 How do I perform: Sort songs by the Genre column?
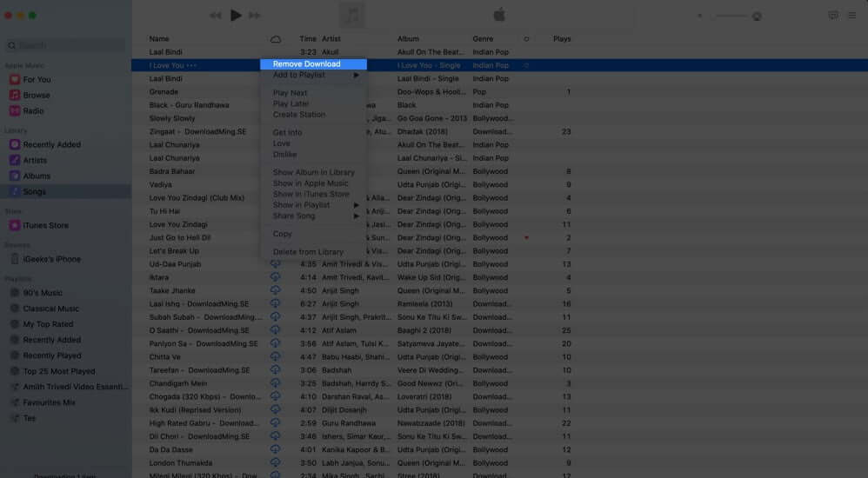483,39
